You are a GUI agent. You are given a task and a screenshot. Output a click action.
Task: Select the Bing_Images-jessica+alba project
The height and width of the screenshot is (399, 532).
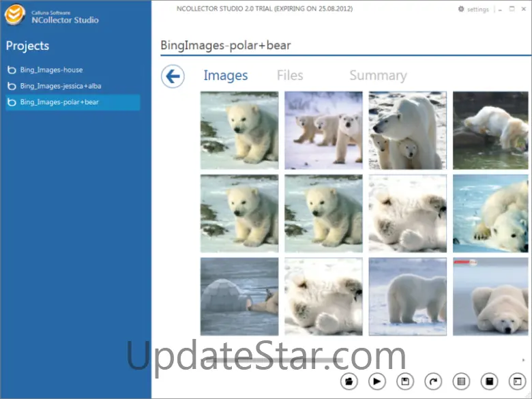point(60,86)
